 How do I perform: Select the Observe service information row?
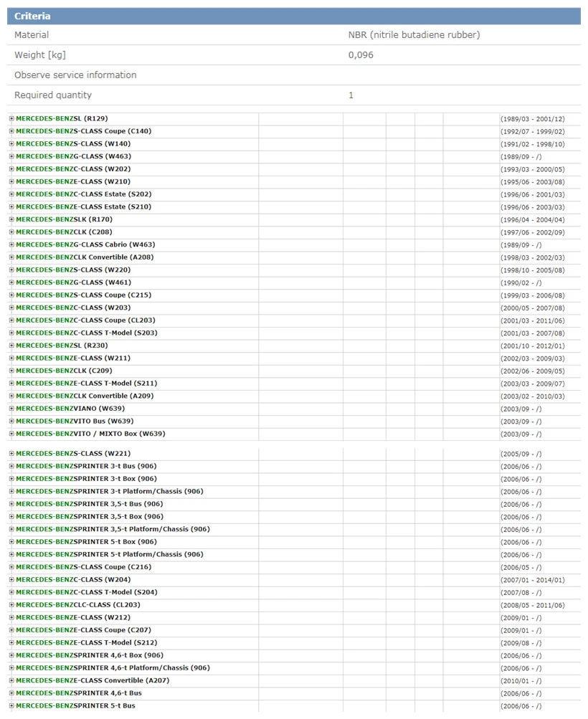coord(294,75)
